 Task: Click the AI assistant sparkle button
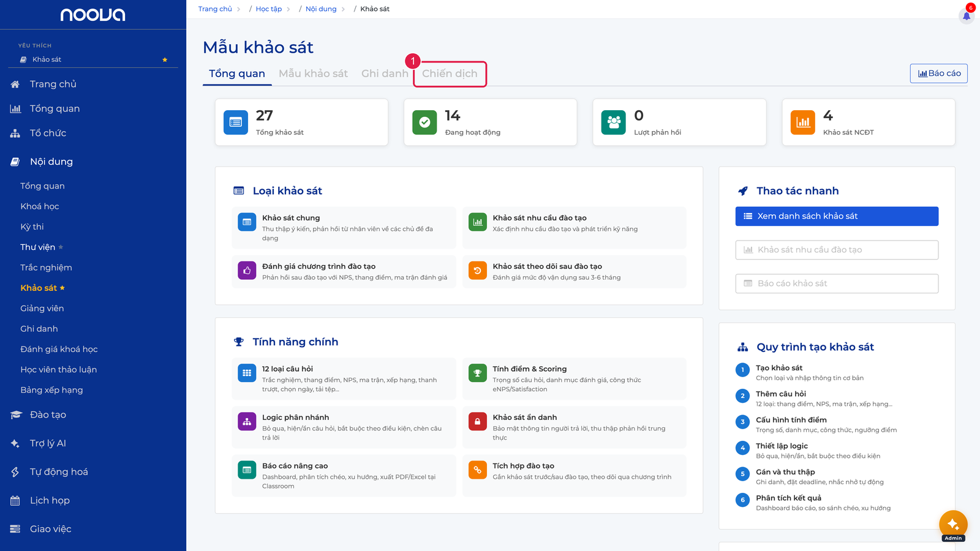click(x=953, y=524)
